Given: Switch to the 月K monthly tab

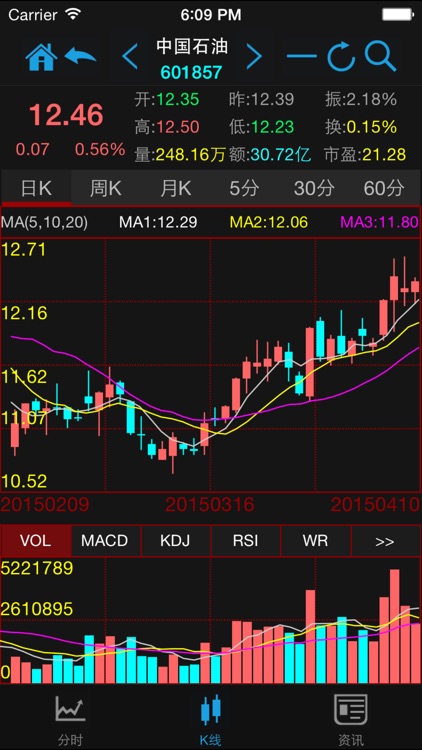Looking at the screenshot, I should click(176, 188).
